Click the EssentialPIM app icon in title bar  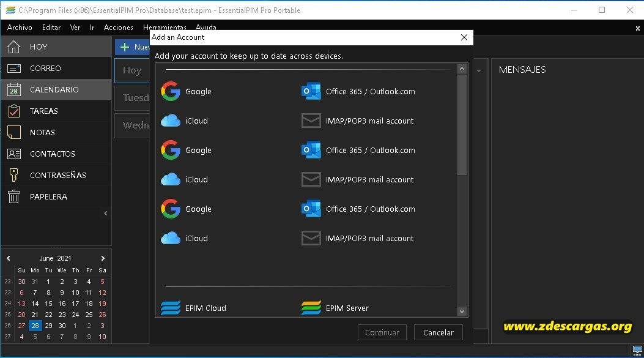click(10, 10)
